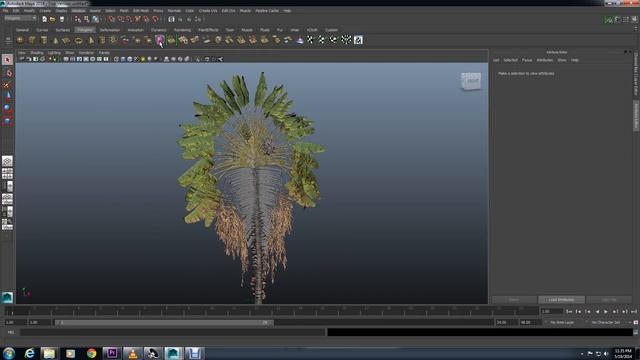Click the open scene folder icon
This screenshot has height=360, width=640.
pos(53,19)
